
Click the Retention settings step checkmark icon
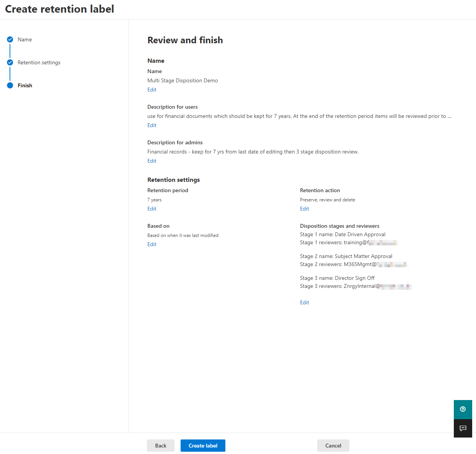10,62
